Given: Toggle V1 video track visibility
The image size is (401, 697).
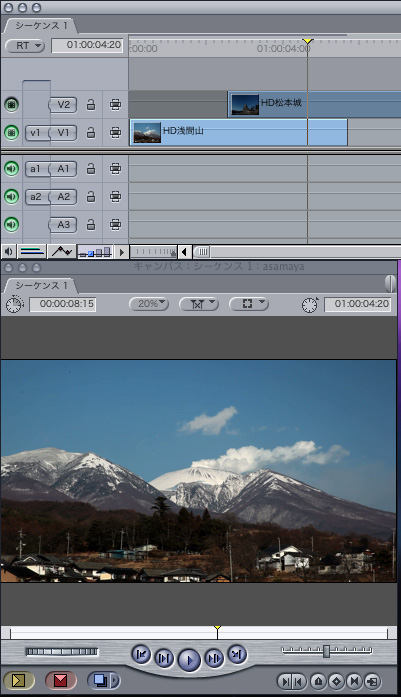Looking at the screenshot, I should coord(11,132).
